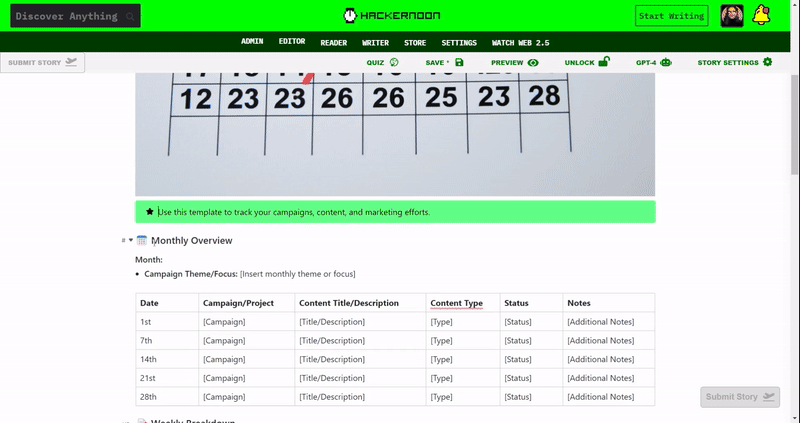800x423 pixels.
Task: Click the QUIZ label in the toolbar
Action: click(x=375, y=63)
